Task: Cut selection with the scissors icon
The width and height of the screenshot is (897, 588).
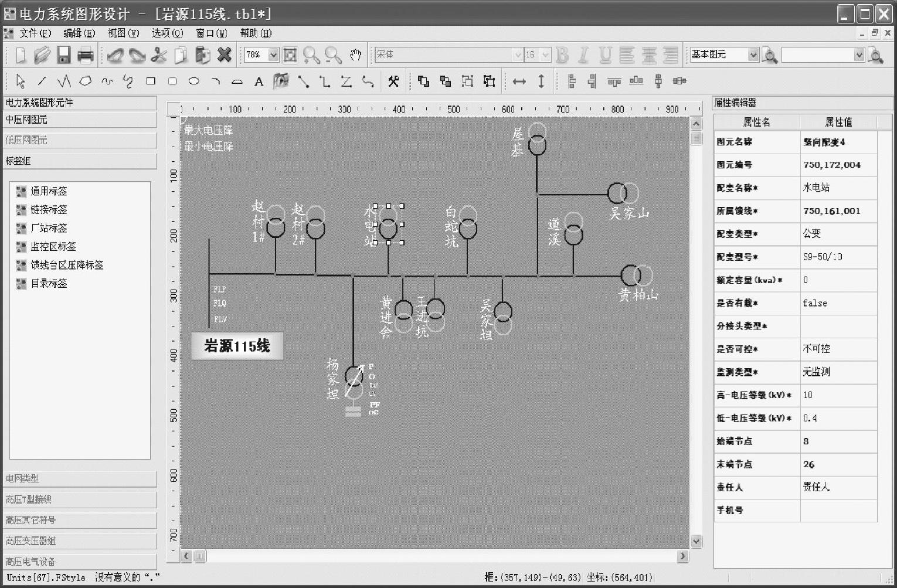Action: tap(159, 55)
